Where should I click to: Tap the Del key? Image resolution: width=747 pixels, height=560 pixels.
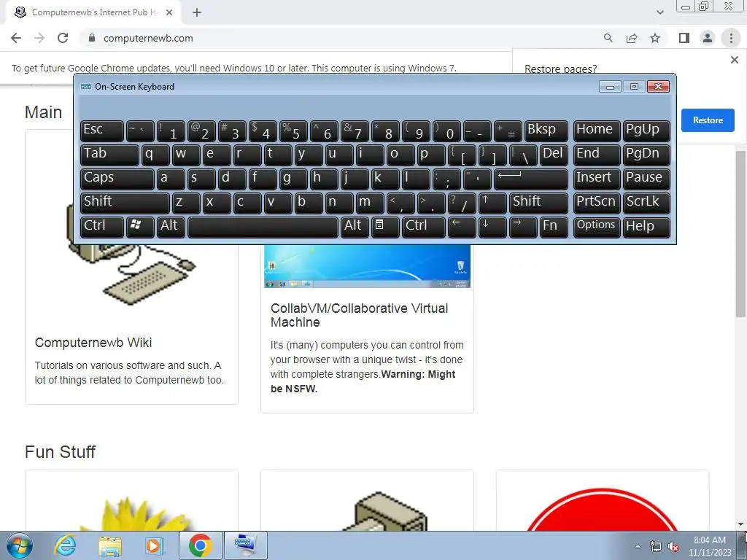coord(554,155)
